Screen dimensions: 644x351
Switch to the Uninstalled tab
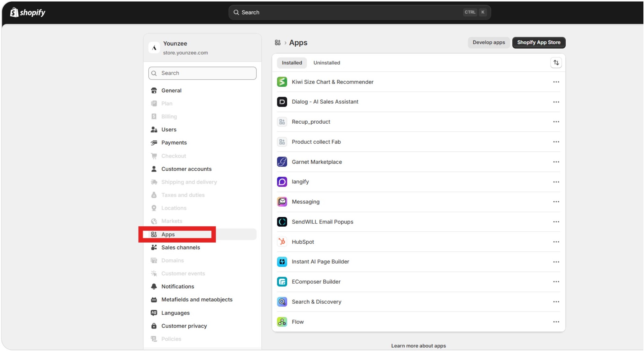326,63
